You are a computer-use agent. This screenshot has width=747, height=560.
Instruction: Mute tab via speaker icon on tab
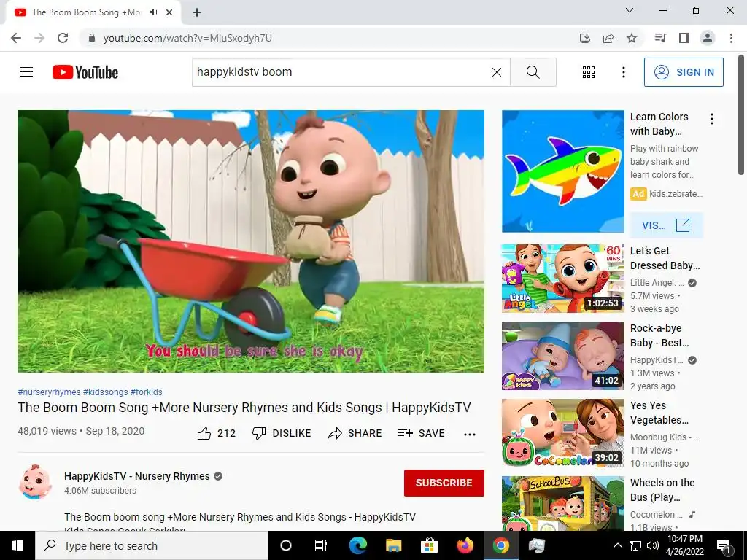pos(153,12)
